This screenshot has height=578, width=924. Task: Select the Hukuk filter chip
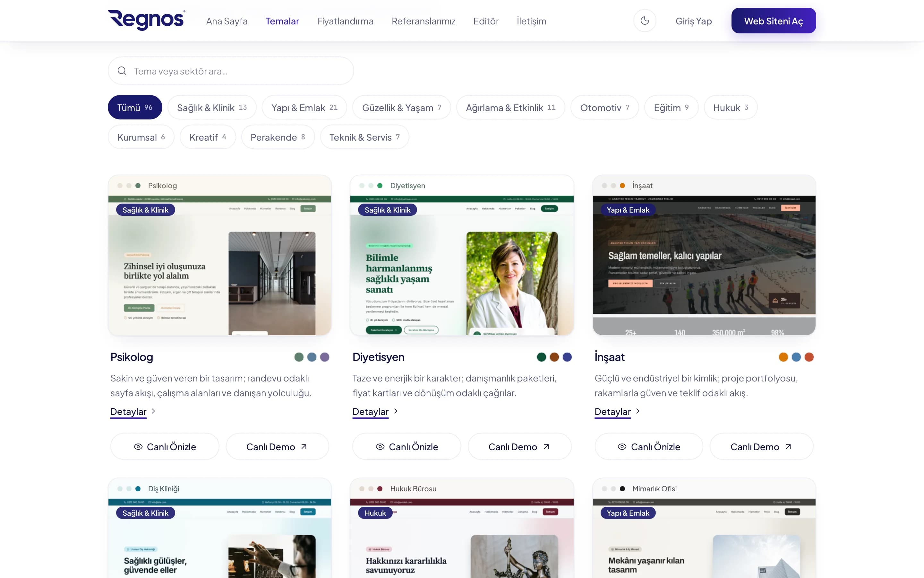(731, 108)
